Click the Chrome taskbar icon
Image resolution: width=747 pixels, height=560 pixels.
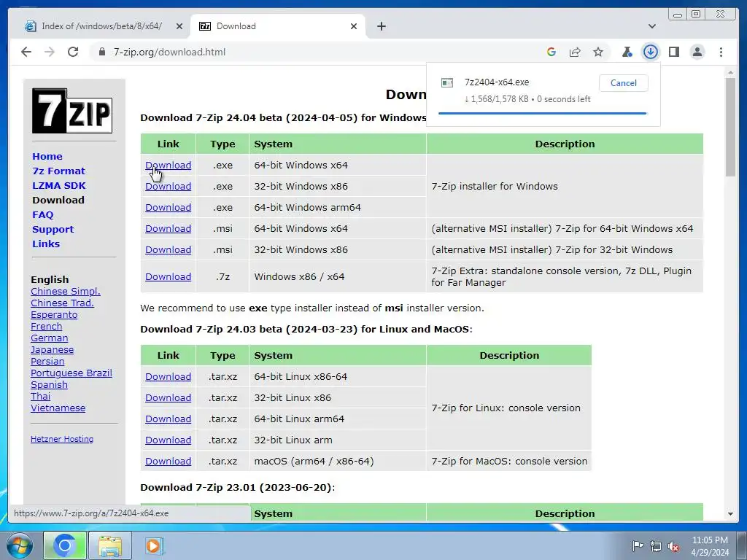click(x=65, y=545)
